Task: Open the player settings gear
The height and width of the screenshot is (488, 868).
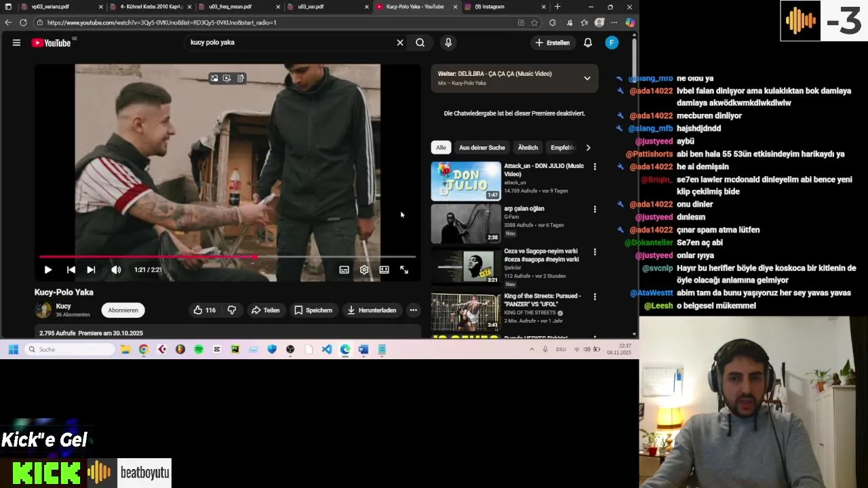Action: [364, 270]
